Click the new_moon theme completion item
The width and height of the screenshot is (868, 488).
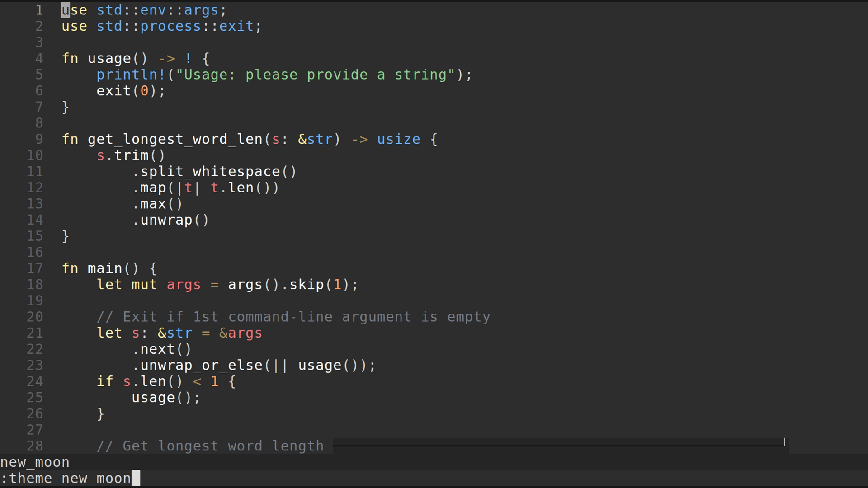[x=35, y=462]
